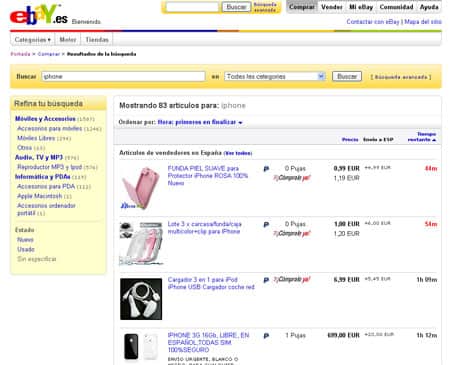Open the black car charger thumbnail

click(141, 299)
